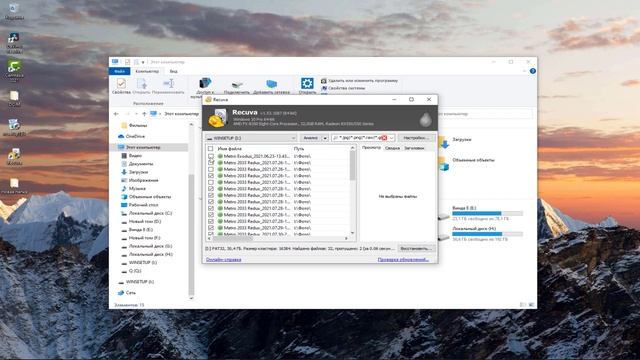This screenshot has height=360, width=640.
Task: Switch to the Заголовок tab in Recuva
Action: 414,148
